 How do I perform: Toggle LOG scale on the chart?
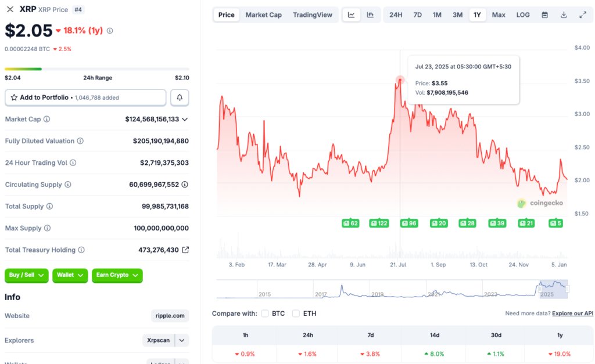pyautogui.click(x=522, y=15)
